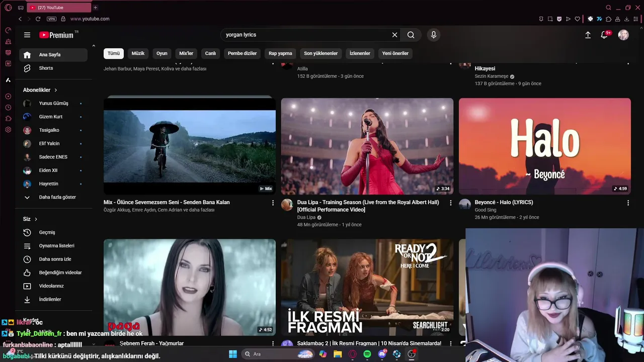Image resolution: width=644 pixels, height=362 pixels.
Task: Open Sadece ENES subscription channel
Action: 53,157
